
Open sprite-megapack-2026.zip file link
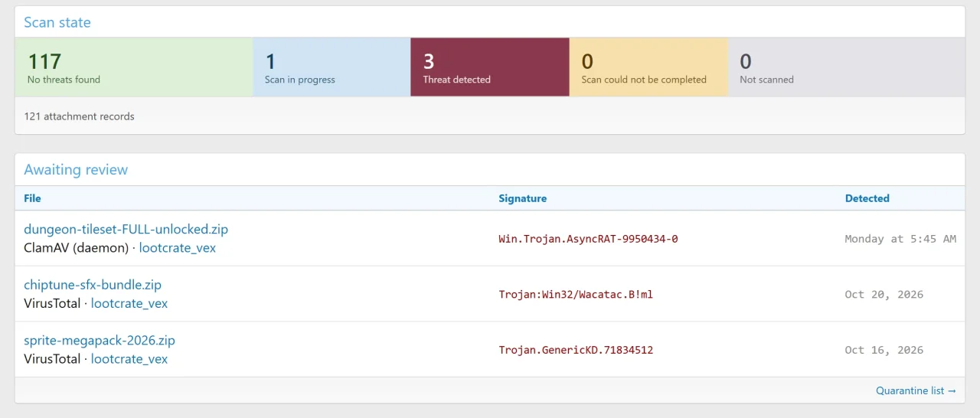click(100, 341)
